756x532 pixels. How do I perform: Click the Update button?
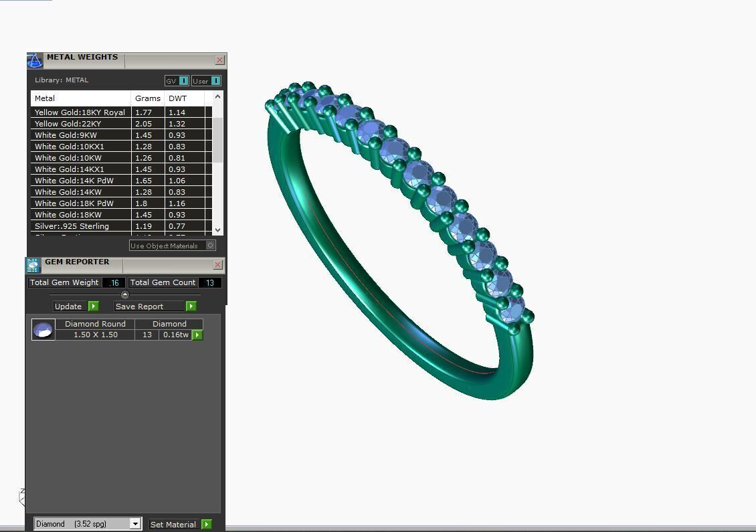(70, 306)
